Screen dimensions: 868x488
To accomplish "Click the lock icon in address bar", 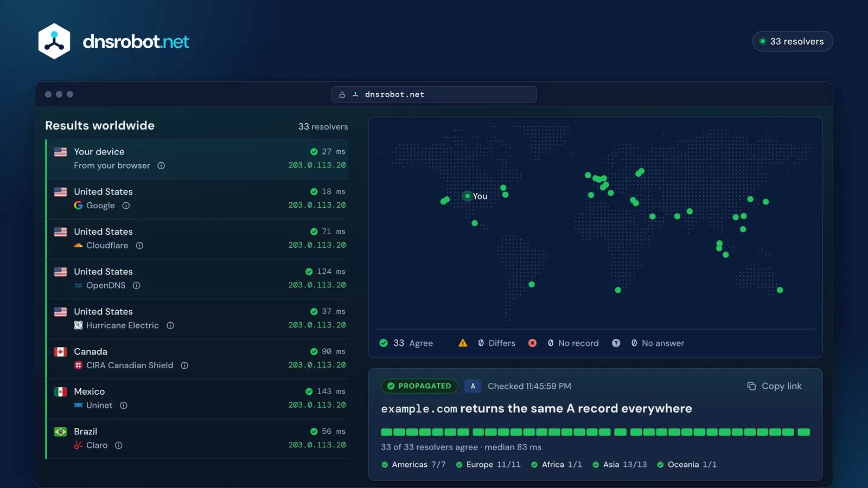I will click(342, 94).
